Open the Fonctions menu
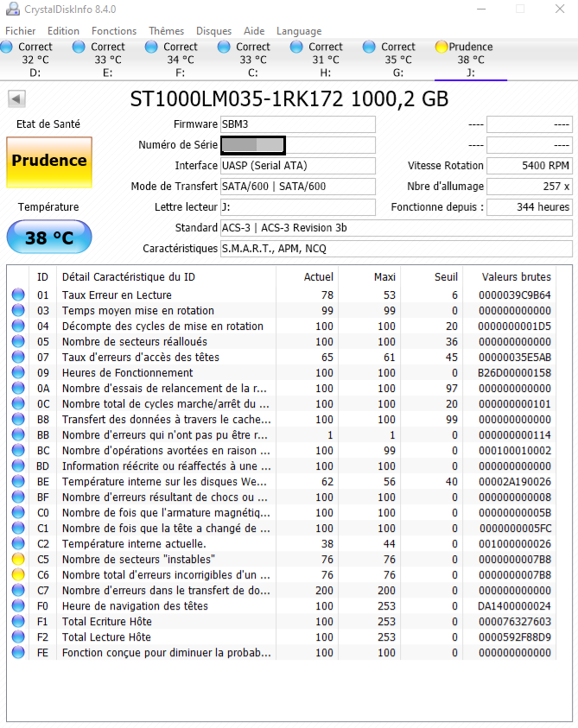The height and width of the screenshot is (728, 578). pos(114,31)
